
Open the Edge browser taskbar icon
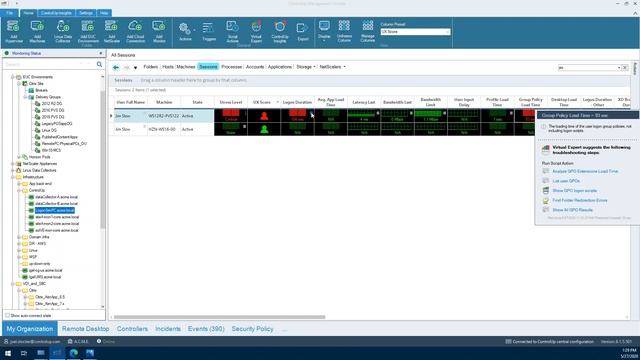(x=73, y=353)
